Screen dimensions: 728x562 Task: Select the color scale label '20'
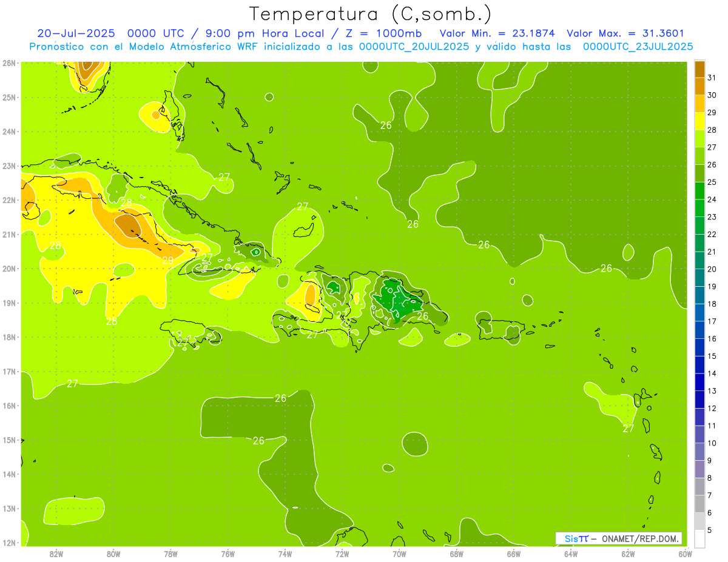[x=712, y=269]
